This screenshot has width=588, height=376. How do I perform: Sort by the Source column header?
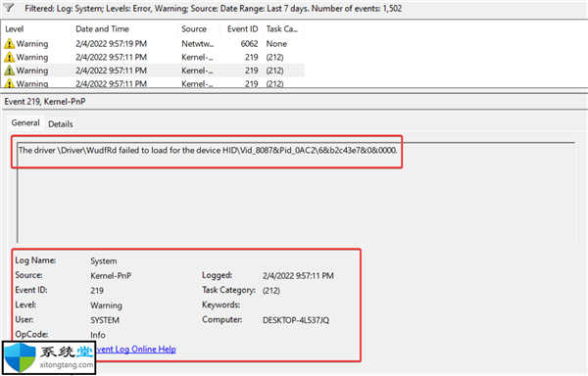point(194,28)
